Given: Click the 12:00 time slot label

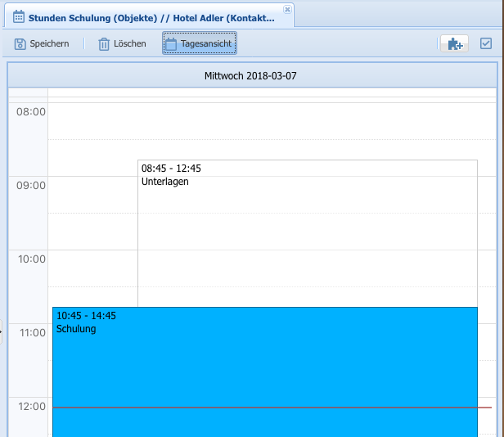Looking at the screenshot, I should 31,406.
